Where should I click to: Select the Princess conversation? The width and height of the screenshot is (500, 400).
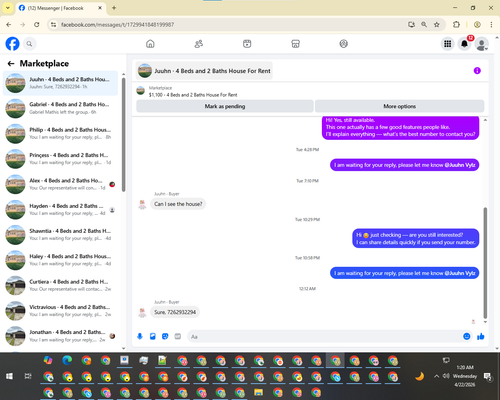click(x=60, y=159)
